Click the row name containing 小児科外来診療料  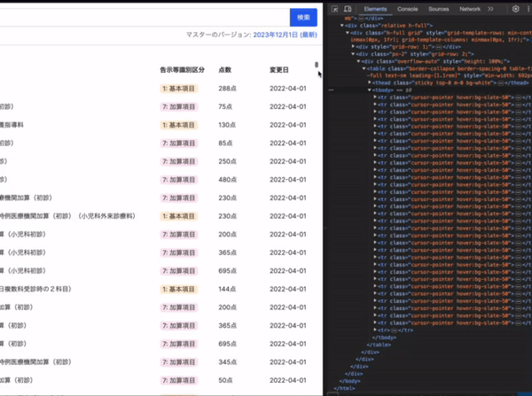(x=67, y=216)
